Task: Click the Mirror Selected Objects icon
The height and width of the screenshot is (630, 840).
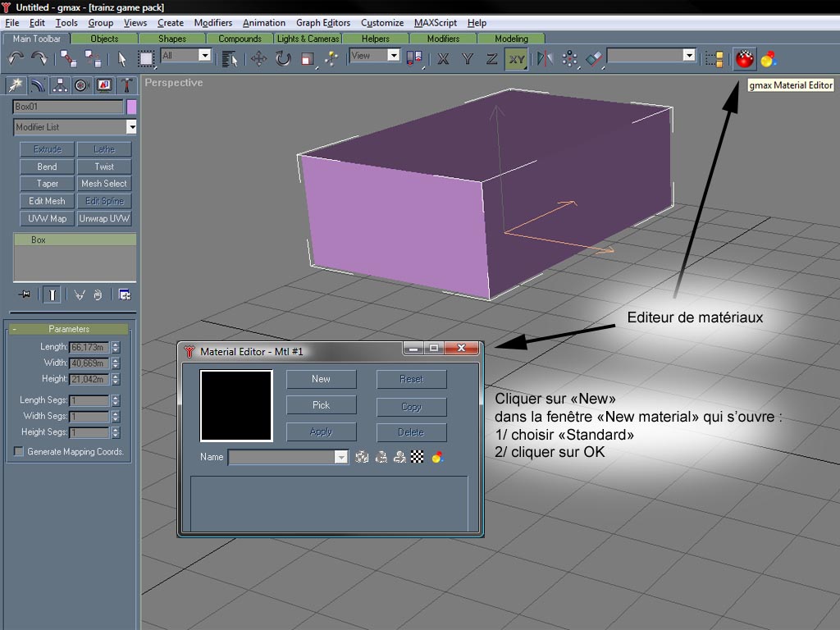Action: click(544, 58)
